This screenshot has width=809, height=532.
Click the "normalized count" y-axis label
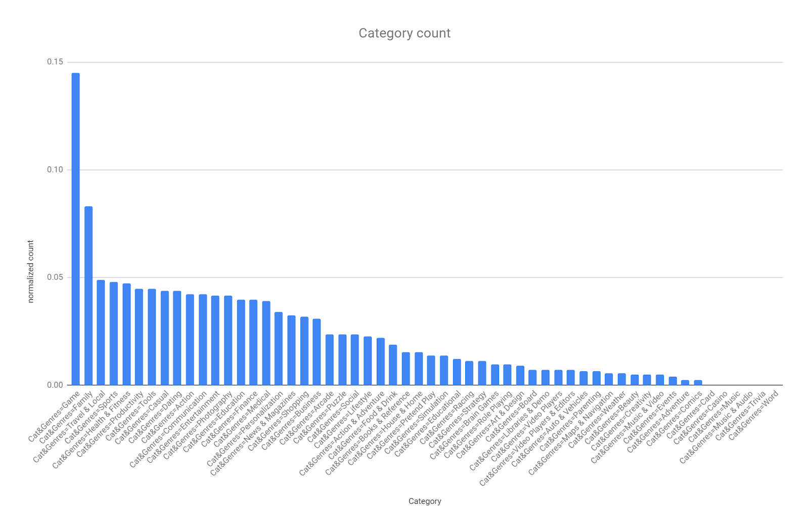pyautogui.click(x=31, y=272)
